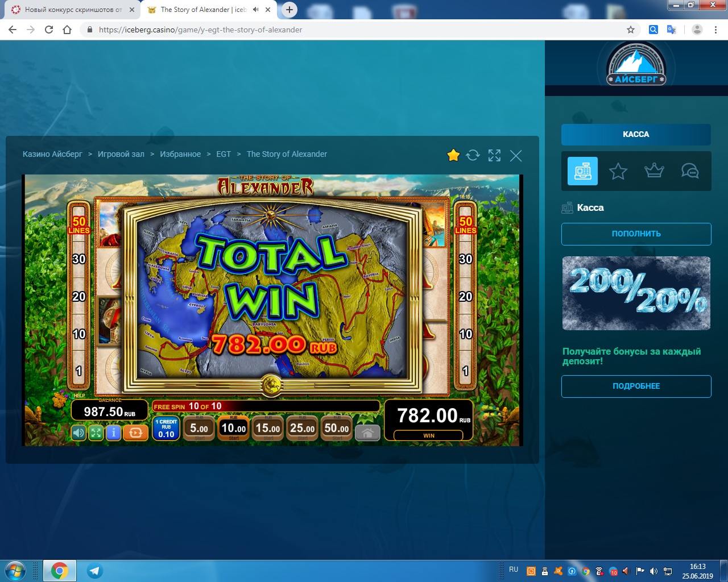Open the Google Translate extension
The width and height of the screenshot is (728, 582).
[x=672, y=30]
